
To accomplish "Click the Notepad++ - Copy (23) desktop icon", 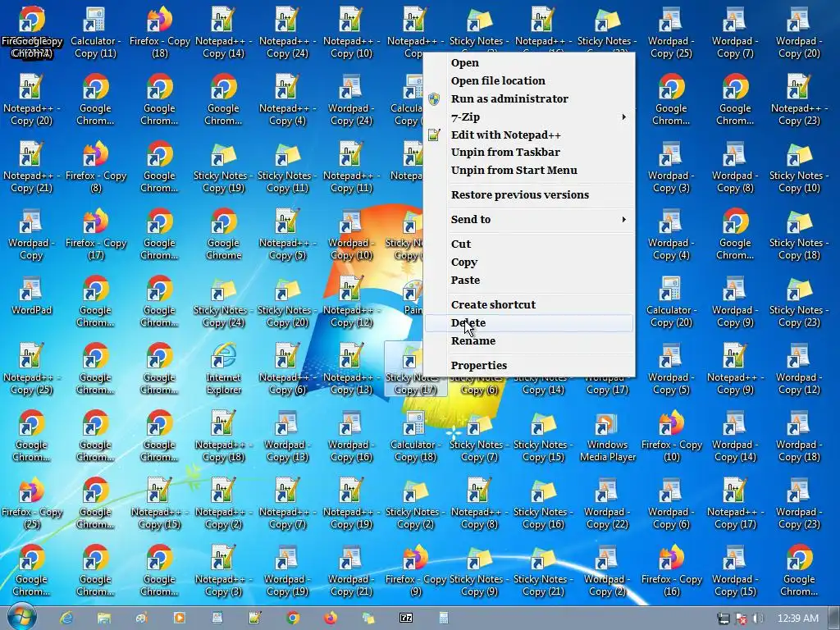I will click(799, 99).
